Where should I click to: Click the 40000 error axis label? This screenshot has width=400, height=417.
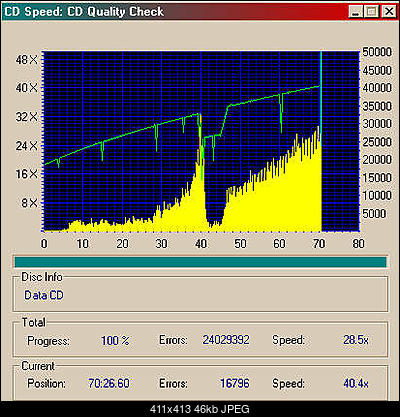[x=377, y=88]
